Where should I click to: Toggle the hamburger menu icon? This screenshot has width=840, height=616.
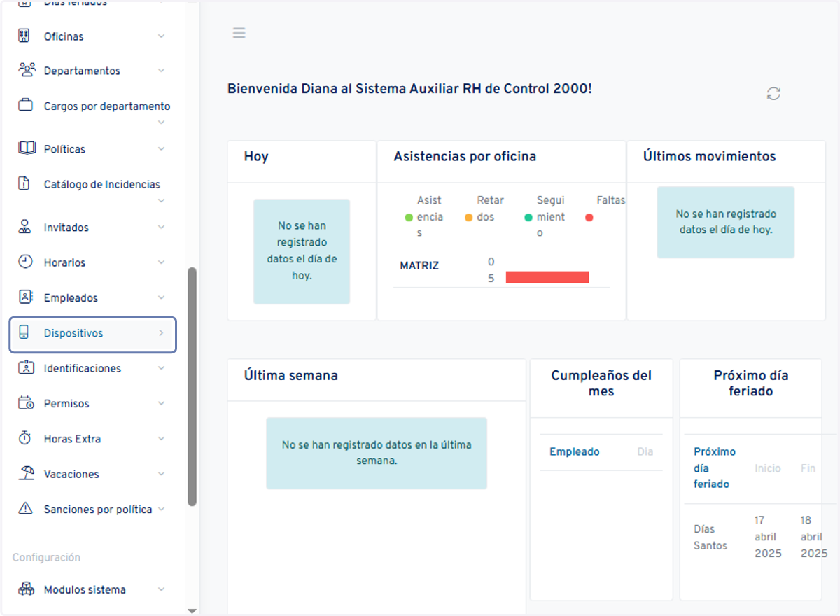239,33
